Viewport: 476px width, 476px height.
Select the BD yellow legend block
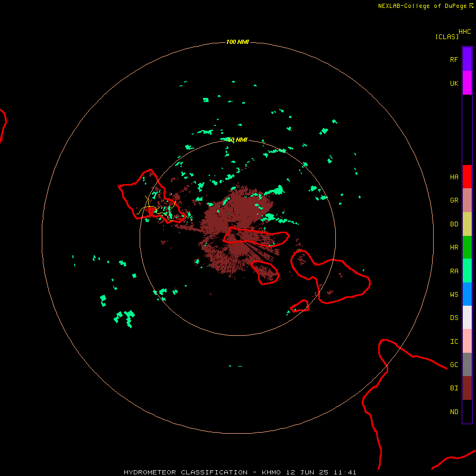pyautogui.click(x=467, y=224)
